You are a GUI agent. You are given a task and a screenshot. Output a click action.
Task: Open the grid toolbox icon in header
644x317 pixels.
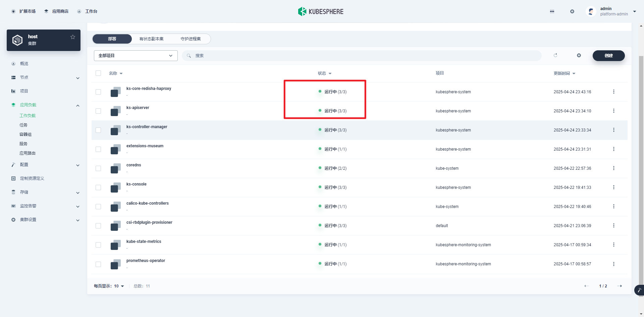tap(552, 11)
